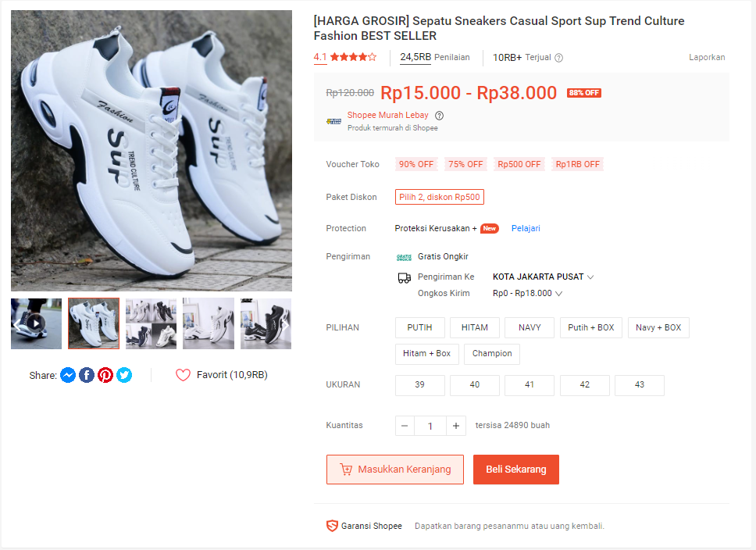Click the heart Favorit icon
Screen dimensions: 756x550
pyautogui.click(x=183, y=375)
